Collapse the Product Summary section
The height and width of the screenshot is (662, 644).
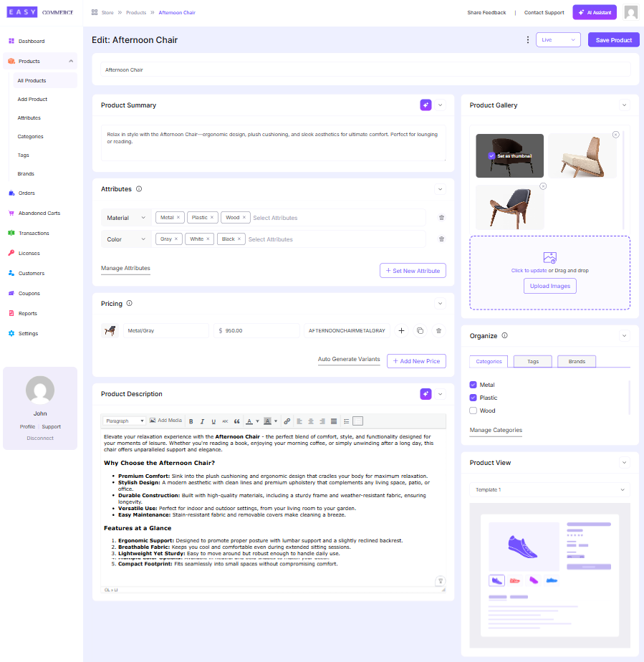440,105
